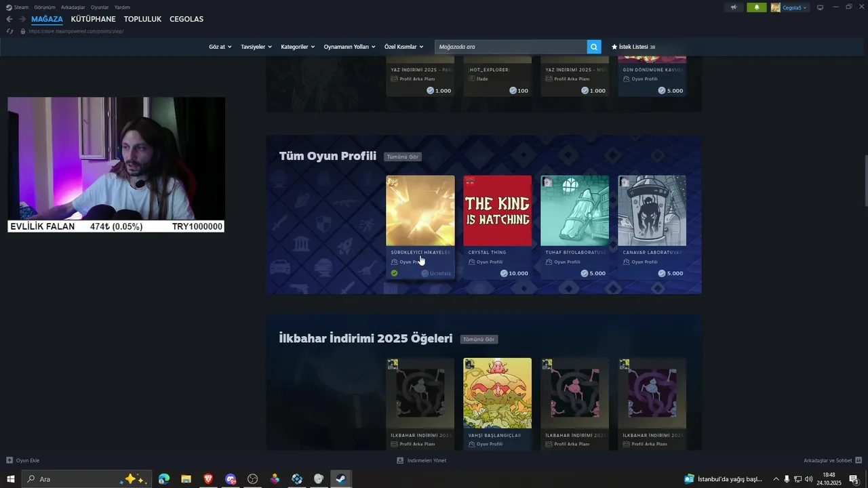Click the star icon beside İstek Listesi
This screenshot has width=868, height=488.
(614, 47)
